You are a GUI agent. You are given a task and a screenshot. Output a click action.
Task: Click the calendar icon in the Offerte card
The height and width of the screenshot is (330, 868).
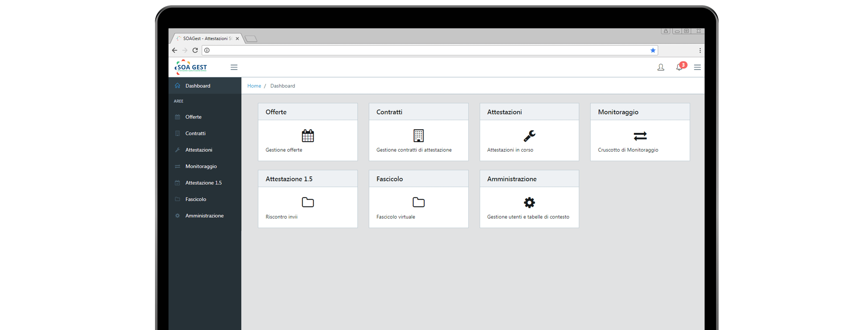307,136
